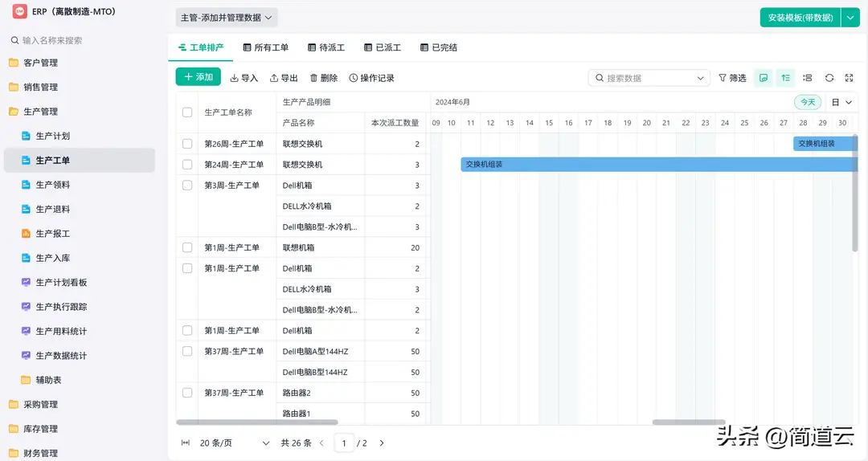Open the 生产领料 form icon
This screenshot has width=868, height=461.
coord(26,184)
